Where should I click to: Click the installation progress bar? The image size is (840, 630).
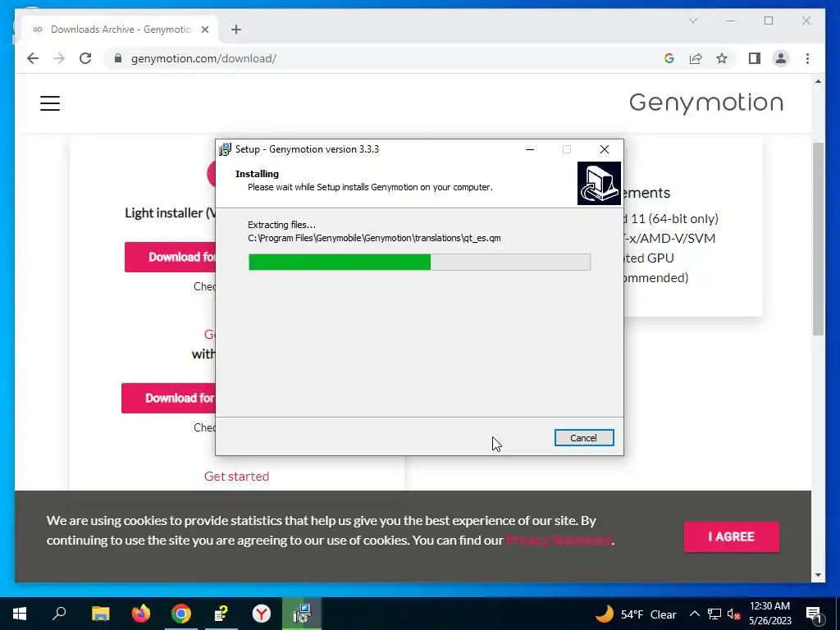(x=419, y=262)
